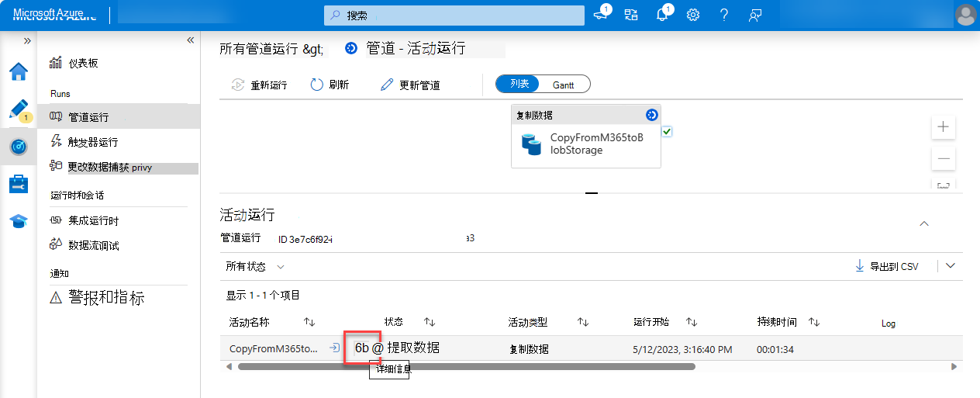Switch to List (列表) view
The image size is (980, 398).
pyautogui.click(x=519, y=84)
